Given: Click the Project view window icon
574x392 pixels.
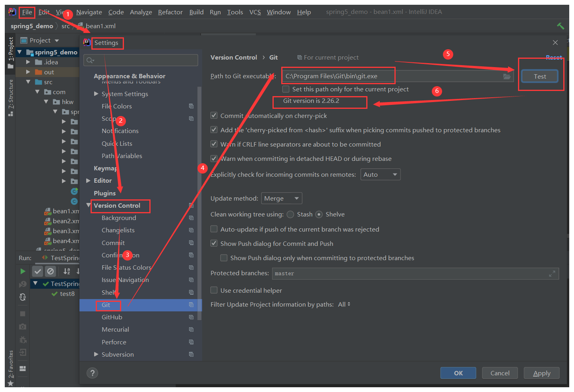Looking at the screenshot, I should (24, 40).
